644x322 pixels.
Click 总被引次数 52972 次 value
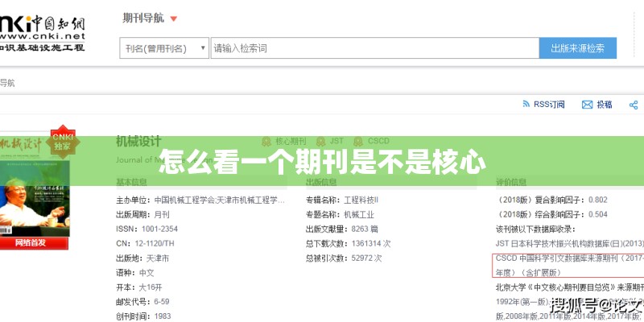(366, 258)
